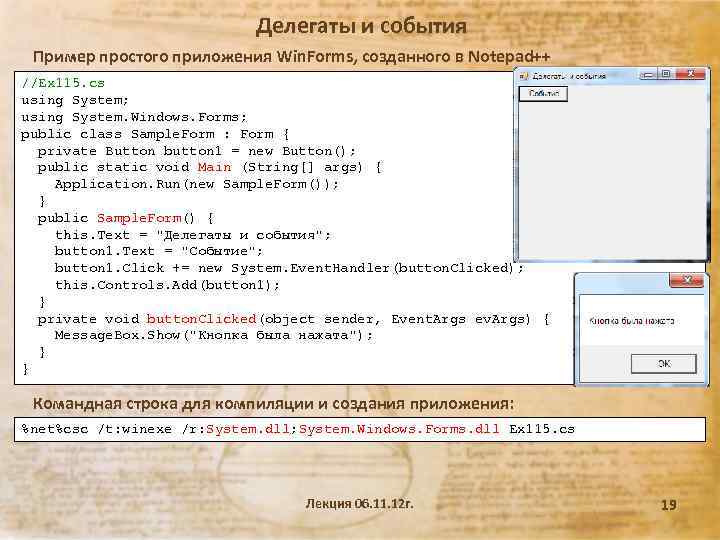Click the line 'button1.Text = "Событие";'

tap(159, 251)
